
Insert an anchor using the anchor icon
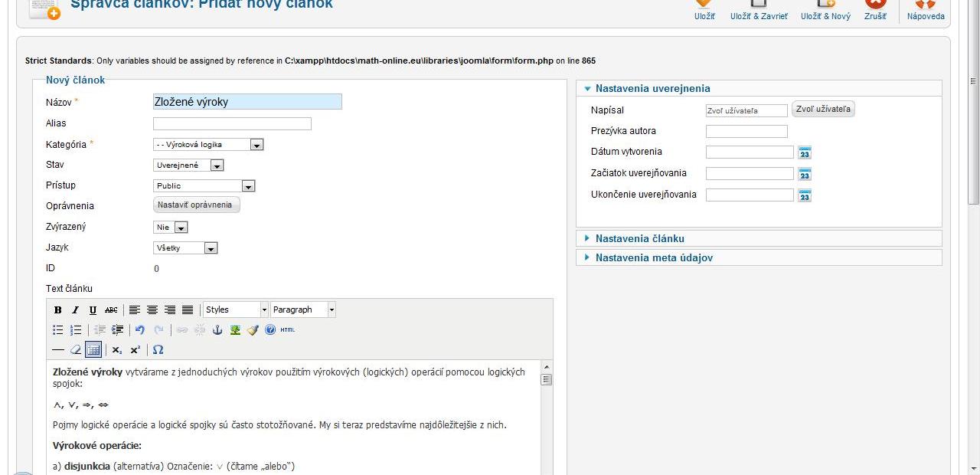[x=217, y=330]
